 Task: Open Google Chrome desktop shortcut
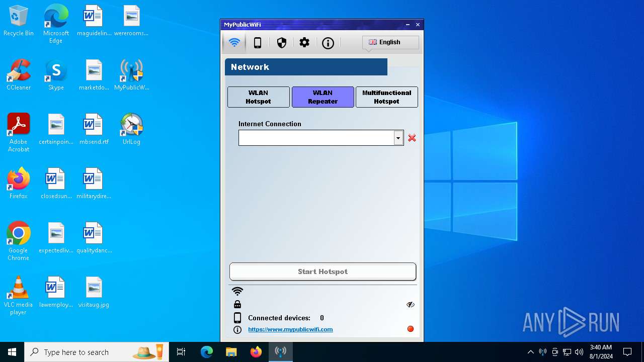(19, 241)
